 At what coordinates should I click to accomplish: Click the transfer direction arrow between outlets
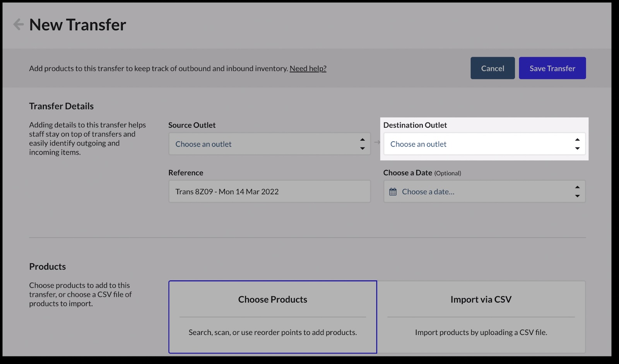(x=377, y=142)
